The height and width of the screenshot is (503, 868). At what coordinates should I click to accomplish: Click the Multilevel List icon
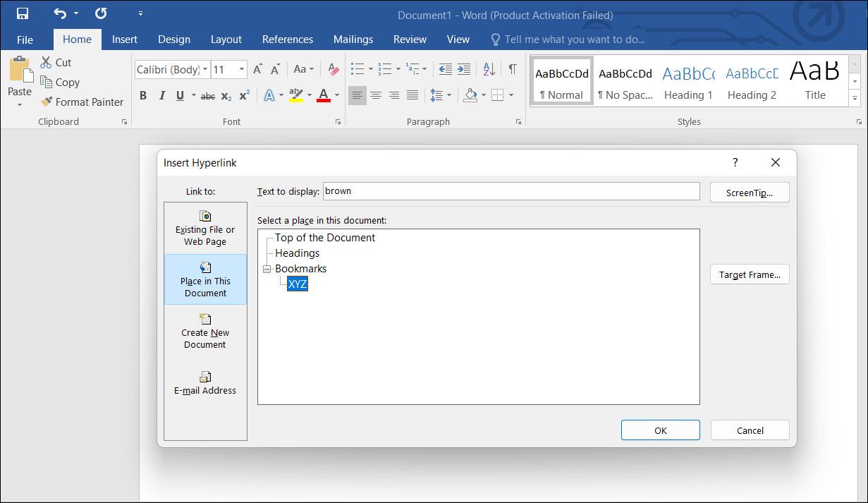412,69
